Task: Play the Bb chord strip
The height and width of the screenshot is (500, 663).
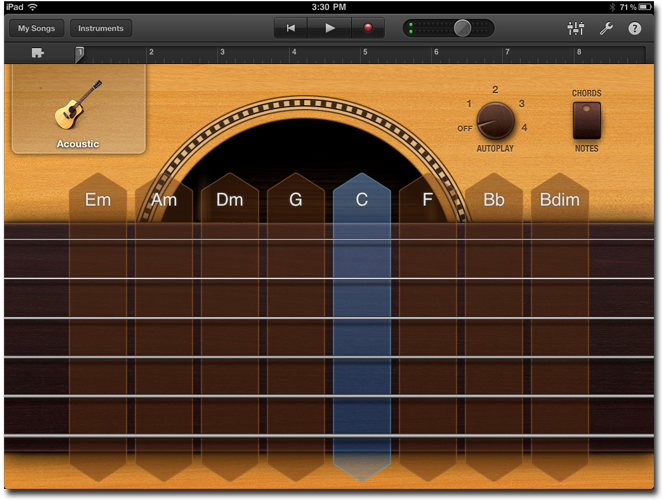Action: coord(493,327)
